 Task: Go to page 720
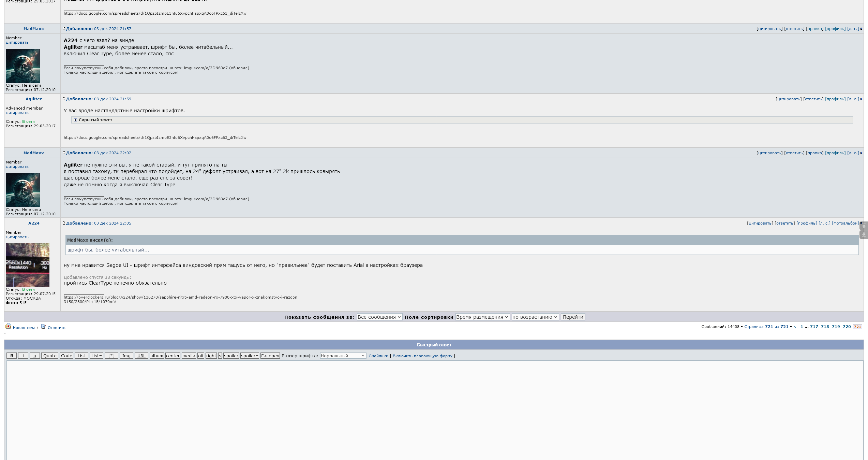[x=847, y=327]
